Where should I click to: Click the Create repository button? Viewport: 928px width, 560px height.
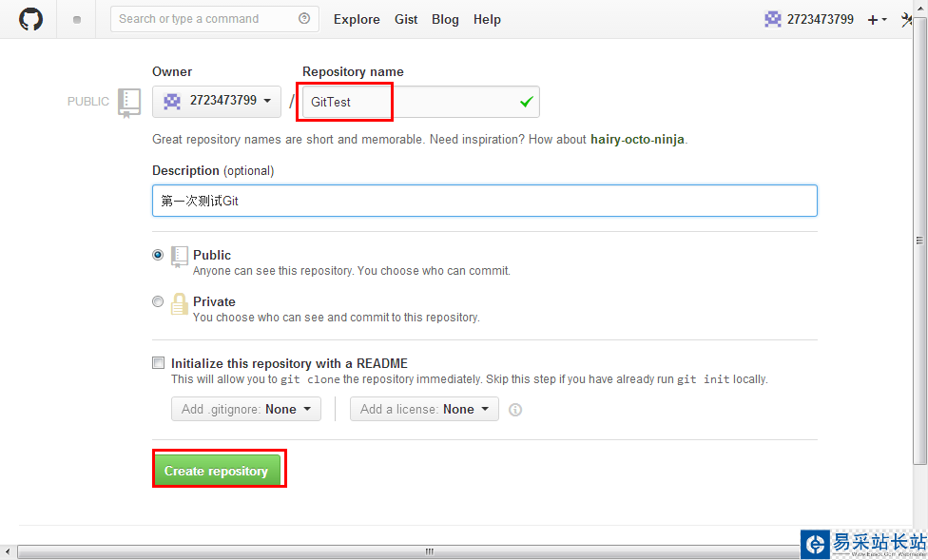[216, 471]
